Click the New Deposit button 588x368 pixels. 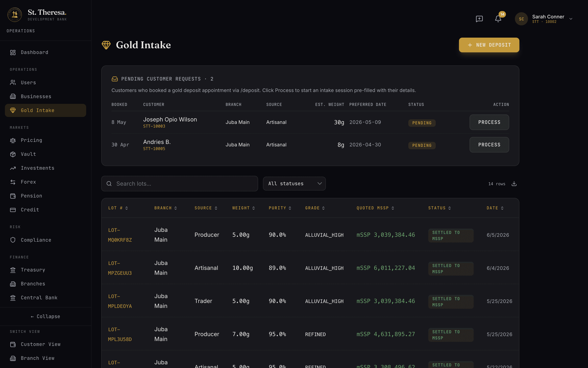(x=489, y=45)
